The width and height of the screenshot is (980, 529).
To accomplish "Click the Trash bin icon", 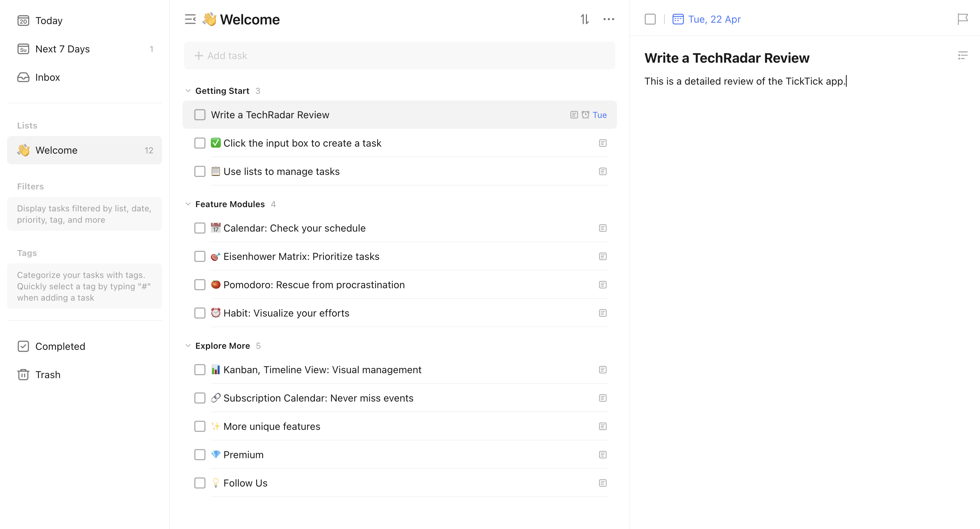I will click(23, 375).
